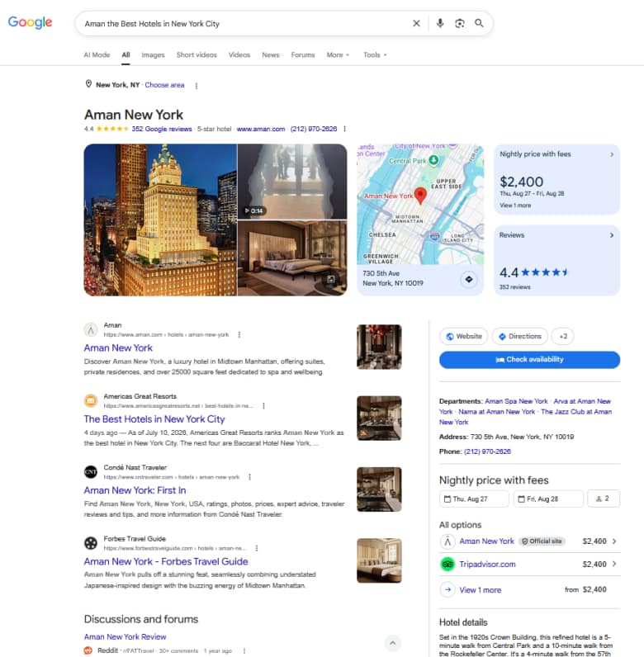The image size is (644, 657).
Task: Click inside the Google search input field
Action: [244, 23]
